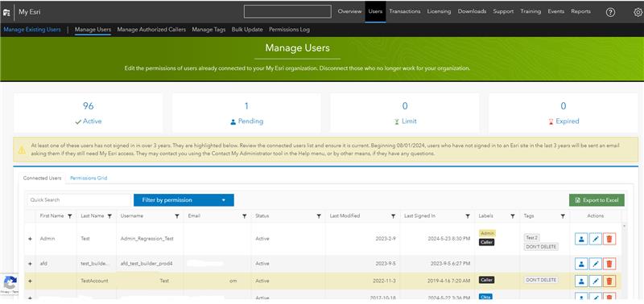Click the table vertical scrollbar
Screen dimensions: 644x304
pos(625,261)
